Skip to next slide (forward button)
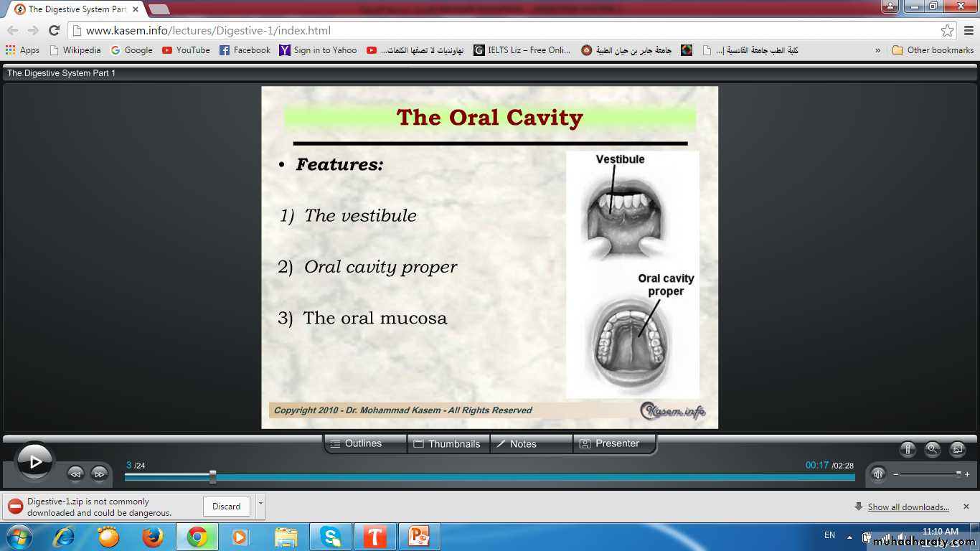 tap(99, 474)
